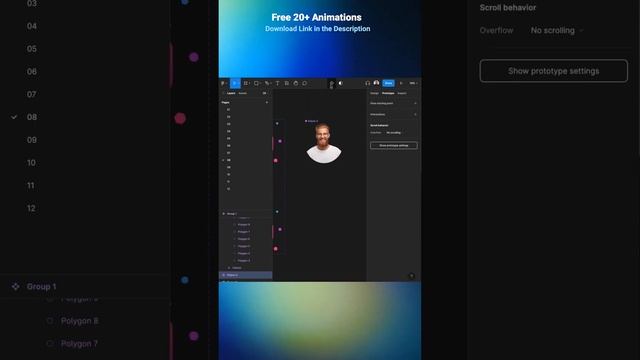Collapse Group 1 layer arrow in center window
Screen dimensions: 640x360
pos(223,213)
